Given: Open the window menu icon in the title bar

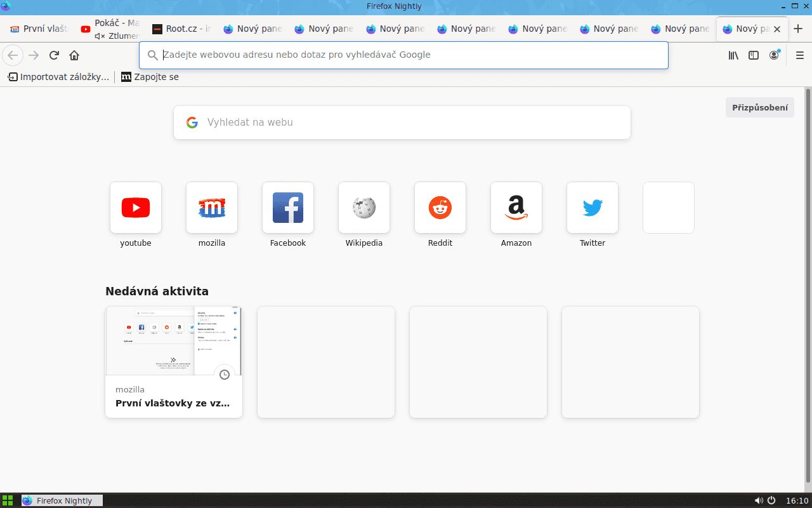Looking at the screenshot, I should (6, 6).
